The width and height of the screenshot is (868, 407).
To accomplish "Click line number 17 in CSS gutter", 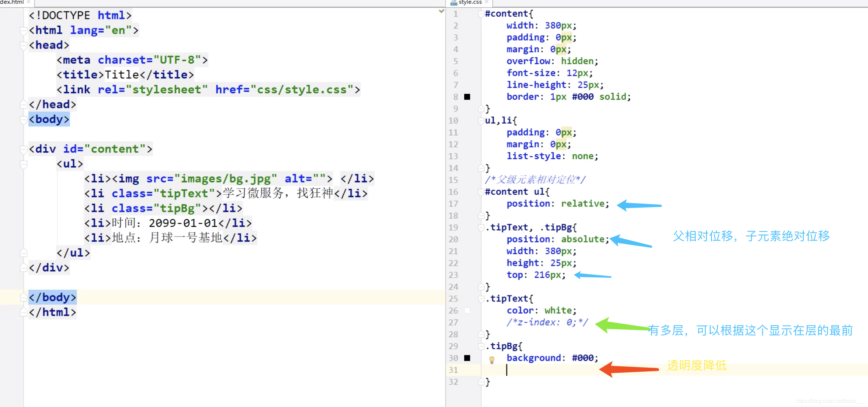I will click(x=453, y=203).
